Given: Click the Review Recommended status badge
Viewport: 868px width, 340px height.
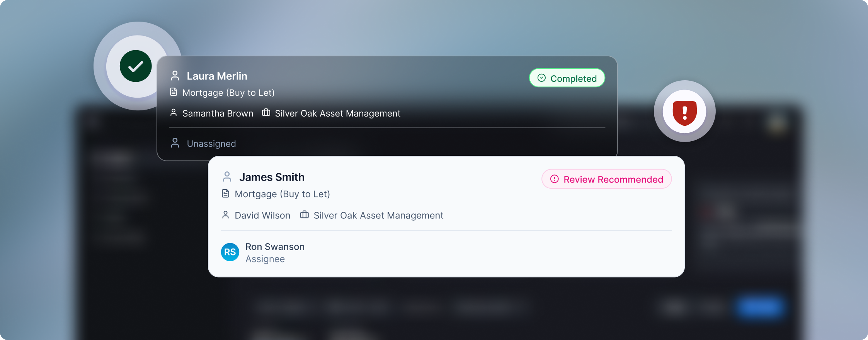Looking at the screenshot, I should 606,179.
